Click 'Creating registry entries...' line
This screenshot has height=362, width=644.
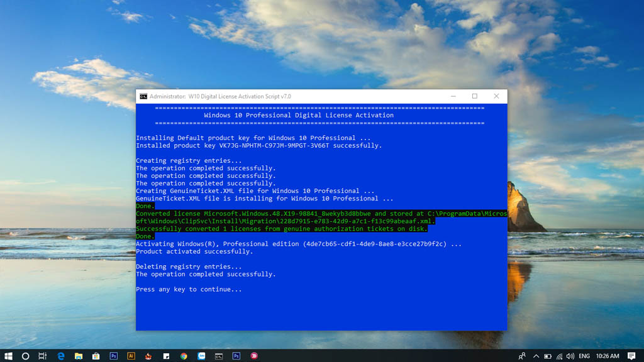(x=189, y=161)
